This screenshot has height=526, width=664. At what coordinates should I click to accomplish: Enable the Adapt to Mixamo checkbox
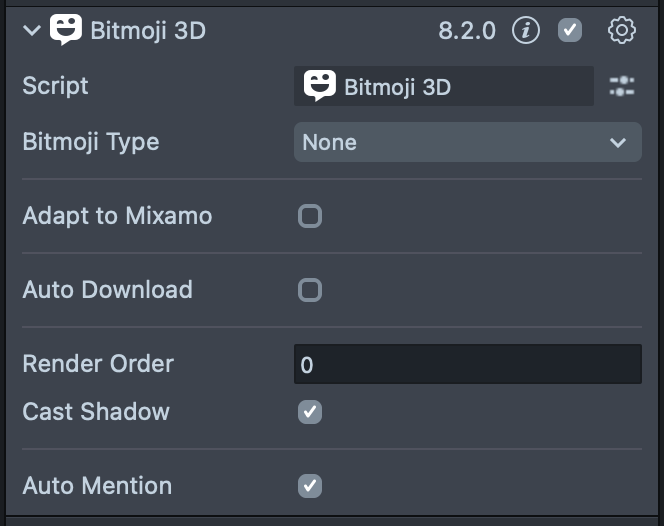[310, 216]
